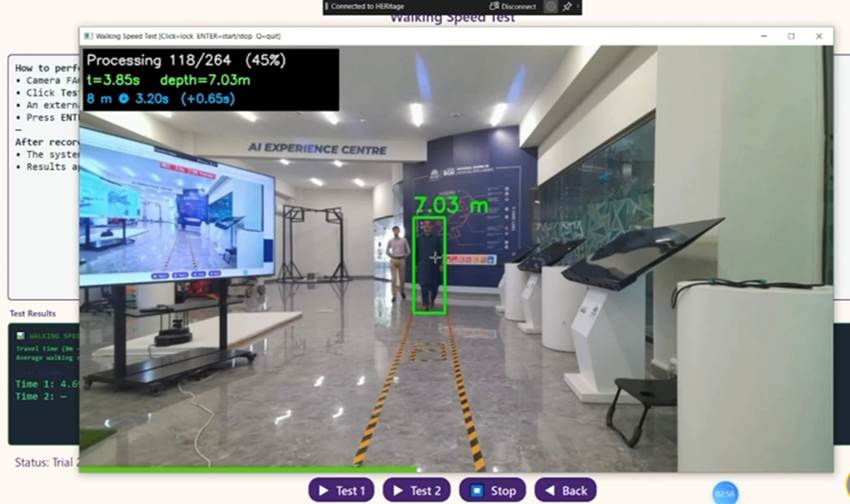Close the Walking Speed Test video window
Screen dimensions: 850x504
pos(820,36)
